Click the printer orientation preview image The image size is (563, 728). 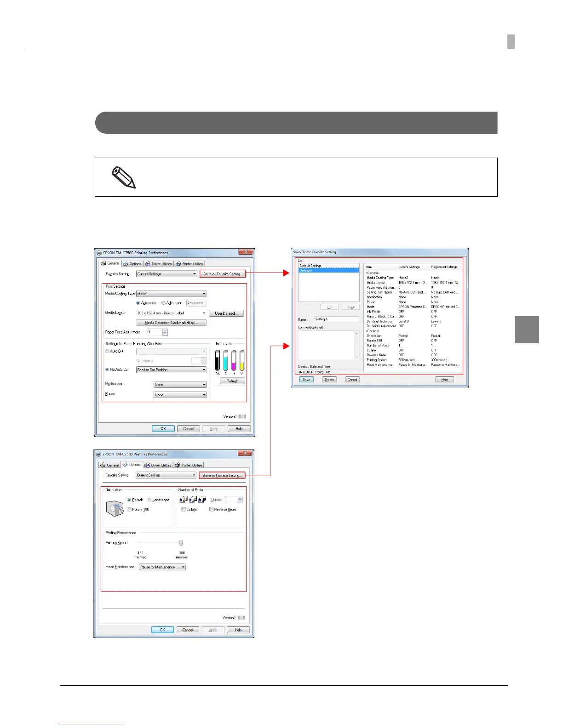(115, 509)
